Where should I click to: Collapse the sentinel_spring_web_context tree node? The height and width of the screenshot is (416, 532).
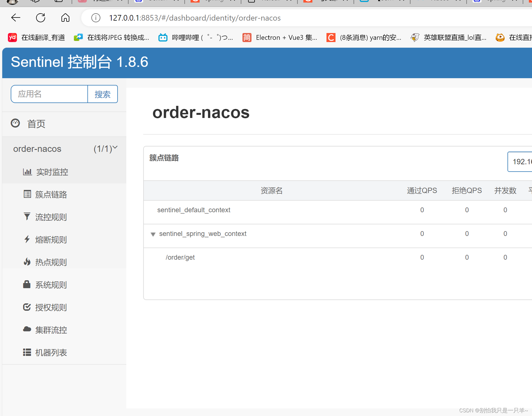[x=153, y=234]
